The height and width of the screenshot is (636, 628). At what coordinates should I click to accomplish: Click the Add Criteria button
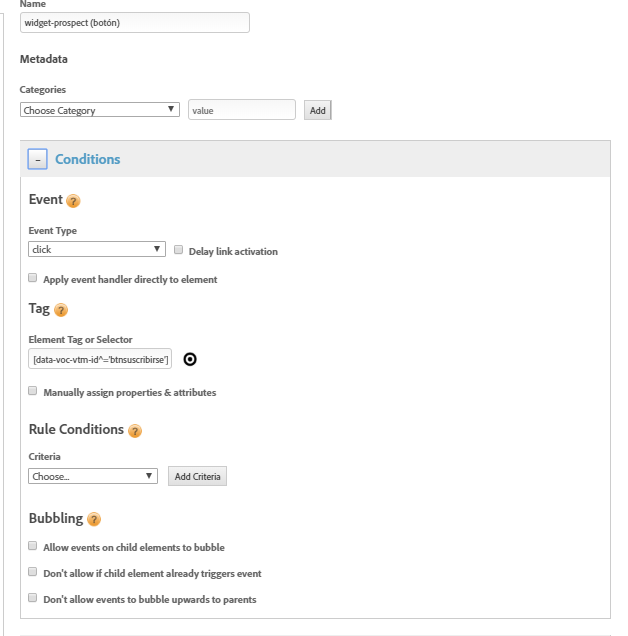pyautogui.click(x=197, y=476)
